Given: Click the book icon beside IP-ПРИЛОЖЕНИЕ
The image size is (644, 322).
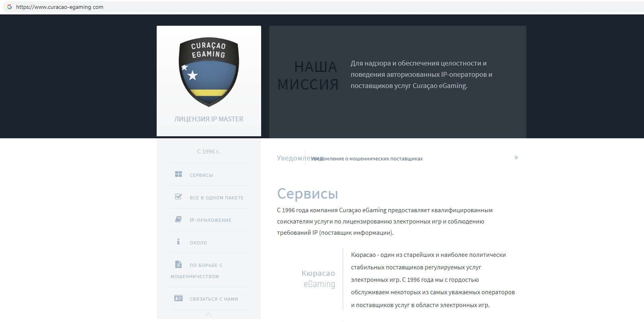Looking at the screenshot, I should point(178,219).
